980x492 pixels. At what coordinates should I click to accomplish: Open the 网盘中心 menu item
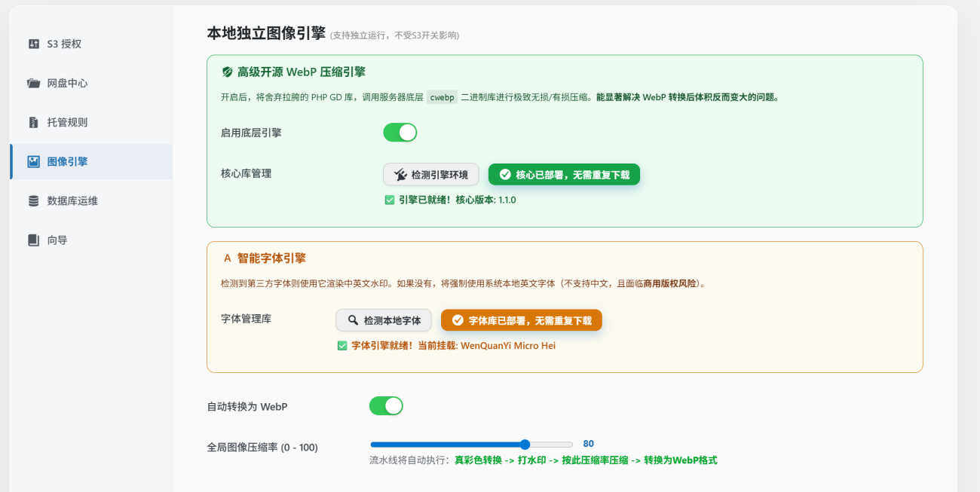[67, 83]
